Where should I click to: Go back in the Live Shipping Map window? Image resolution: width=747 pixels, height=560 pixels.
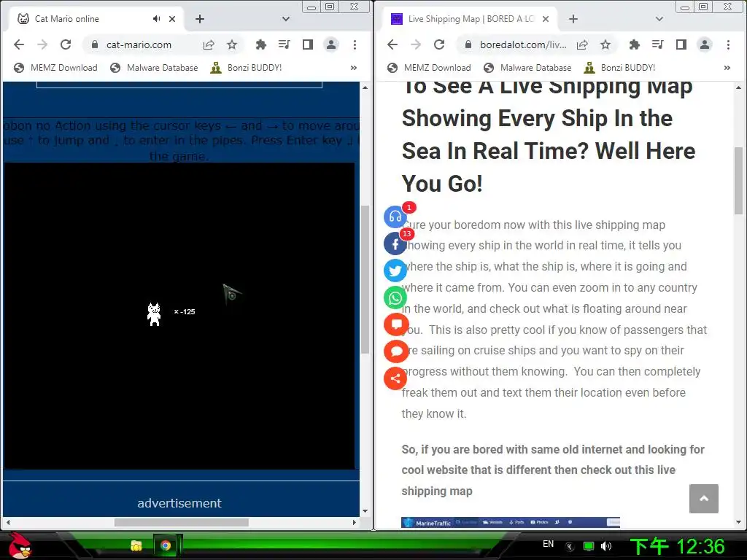(x=392, y=44)
